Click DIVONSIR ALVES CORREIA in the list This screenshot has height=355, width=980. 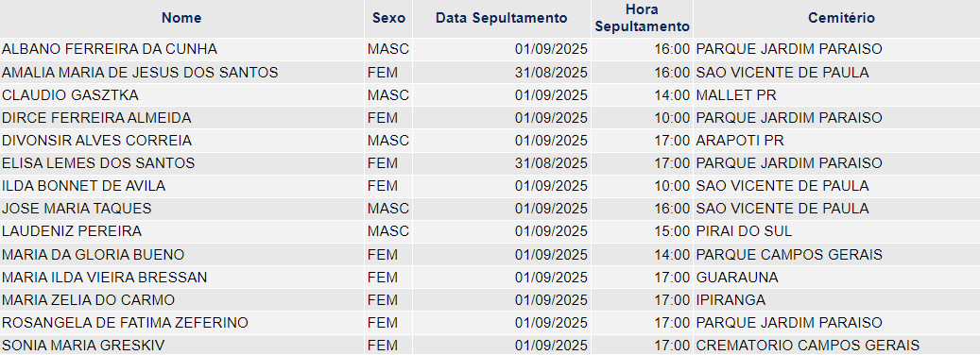(x=97, y=141)
